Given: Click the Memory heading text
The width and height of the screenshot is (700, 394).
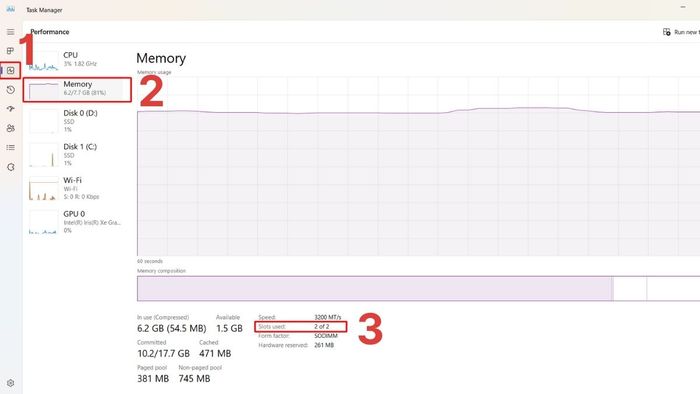Looking at the screenshot, I should click(x=161, y=58).
